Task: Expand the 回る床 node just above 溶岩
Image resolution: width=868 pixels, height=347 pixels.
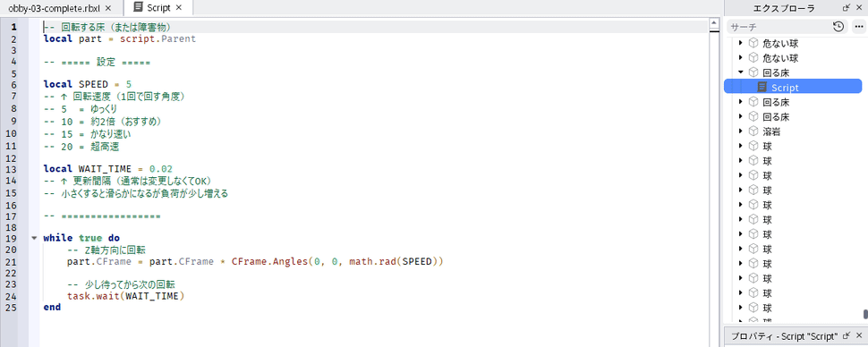Action: [741, 117]
